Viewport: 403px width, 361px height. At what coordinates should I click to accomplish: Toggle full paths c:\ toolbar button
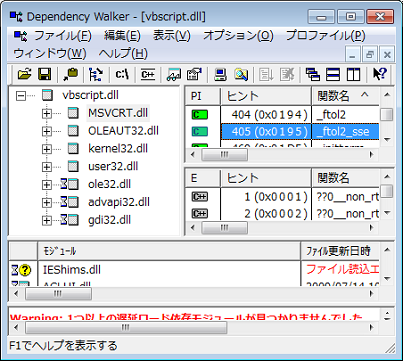point(122,74)
